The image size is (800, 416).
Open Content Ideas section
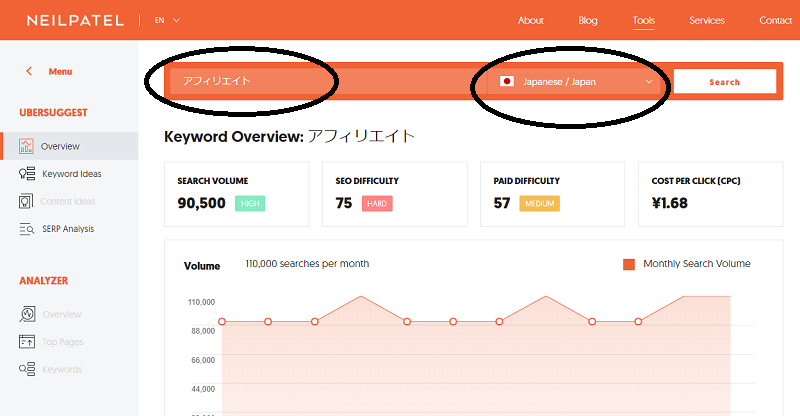67,201
